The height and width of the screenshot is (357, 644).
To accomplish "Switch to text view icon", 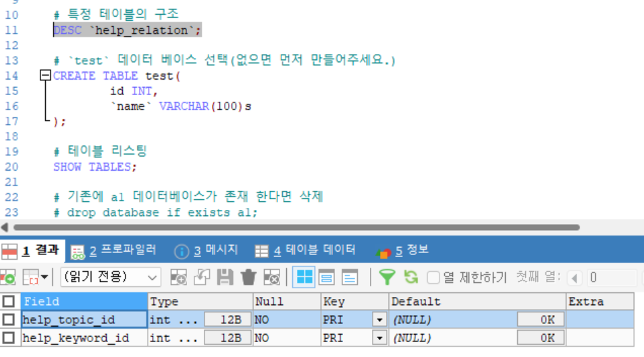I will (350, 277).
